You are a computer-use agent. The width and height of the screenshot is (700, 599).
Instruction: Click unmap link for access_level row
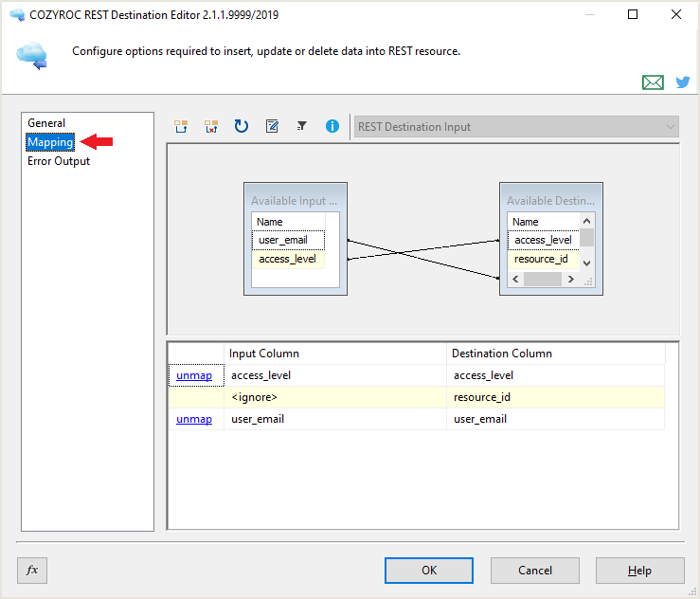pos(194,375)
